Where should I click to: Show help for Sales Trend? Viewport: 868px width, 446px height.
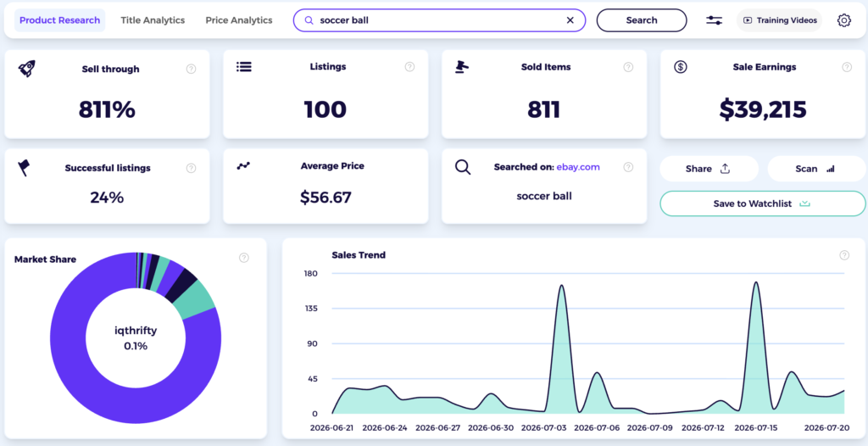coord(844,255)
